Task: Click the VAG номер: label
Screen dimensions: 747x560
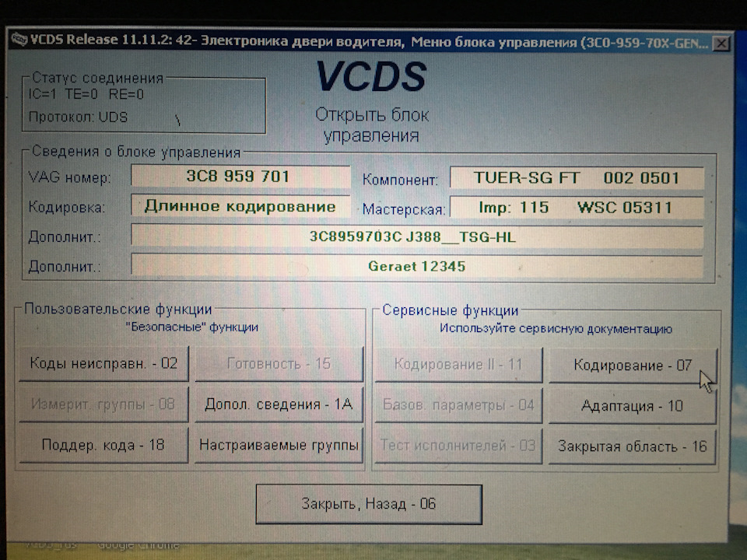Action: [x=69, y=177]
